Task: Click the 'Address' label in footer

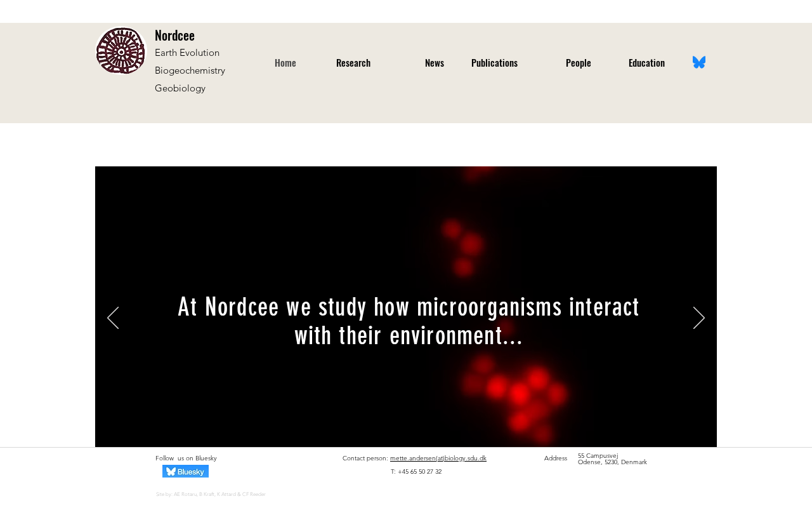Action: (556, 458)
